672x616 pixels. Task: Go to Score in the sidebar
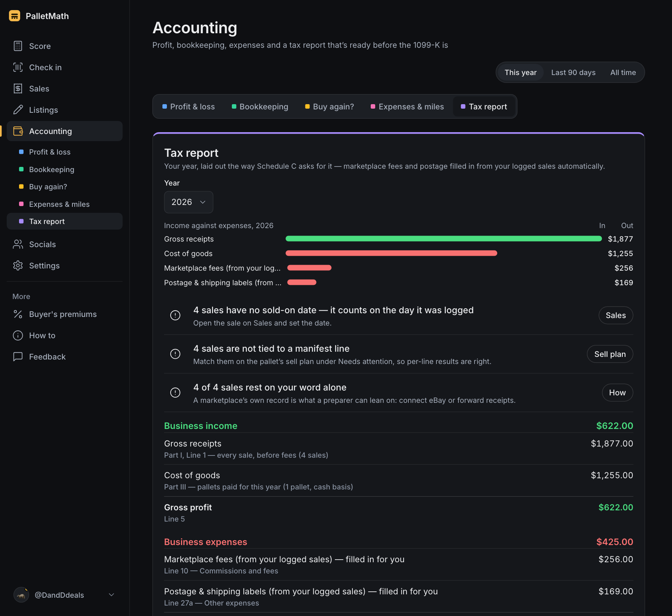[x=65, y=46]
